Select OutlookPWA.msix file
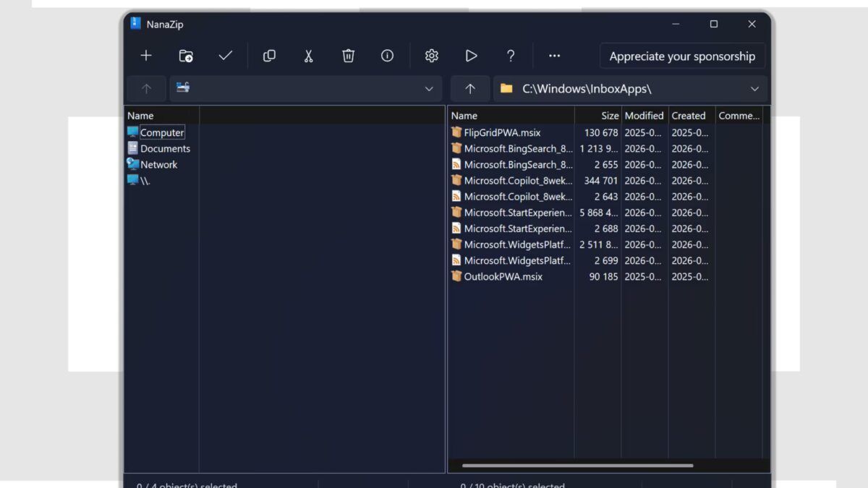Viewport: 868px width, 488px height. [503, 276]
